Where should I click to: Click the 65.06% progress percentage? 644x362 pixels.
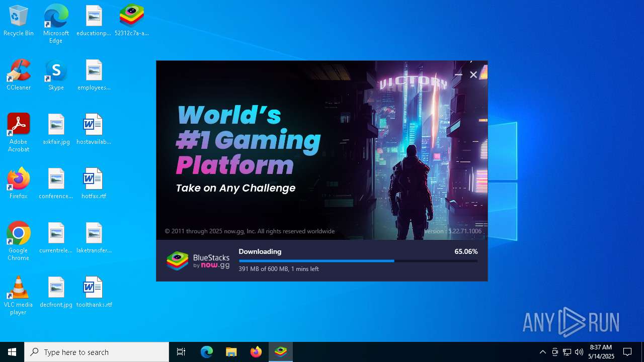click(466, 251)
